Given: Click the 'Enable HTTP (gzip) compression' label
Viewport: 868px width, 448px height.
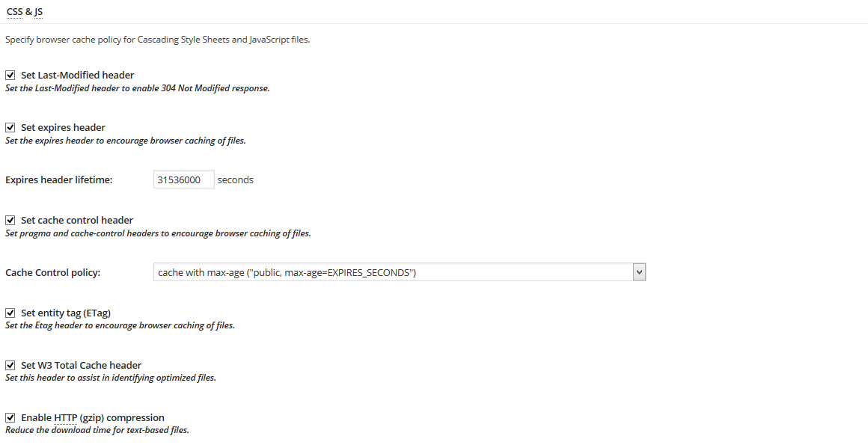Looking at the screenshot, I should 93,417.
